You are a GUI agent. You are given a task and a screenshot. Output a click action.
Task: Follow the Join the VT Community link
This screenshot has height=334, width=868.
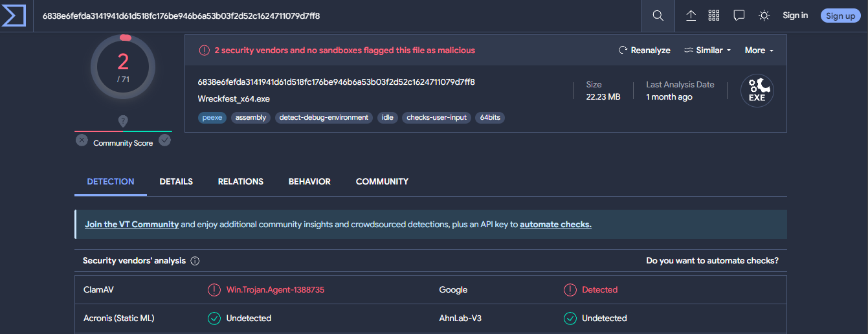[131, 225]
